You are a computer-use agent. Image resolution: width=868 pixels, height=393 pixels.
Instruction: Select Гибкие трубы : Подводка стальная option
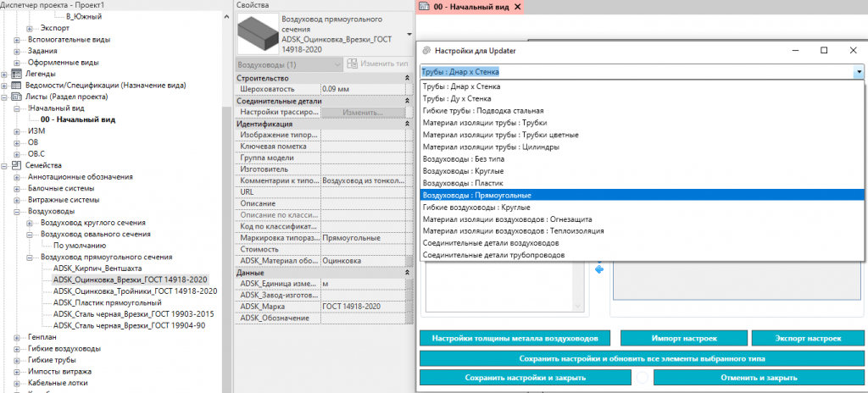pyautogui.click(x=643, y=111)
